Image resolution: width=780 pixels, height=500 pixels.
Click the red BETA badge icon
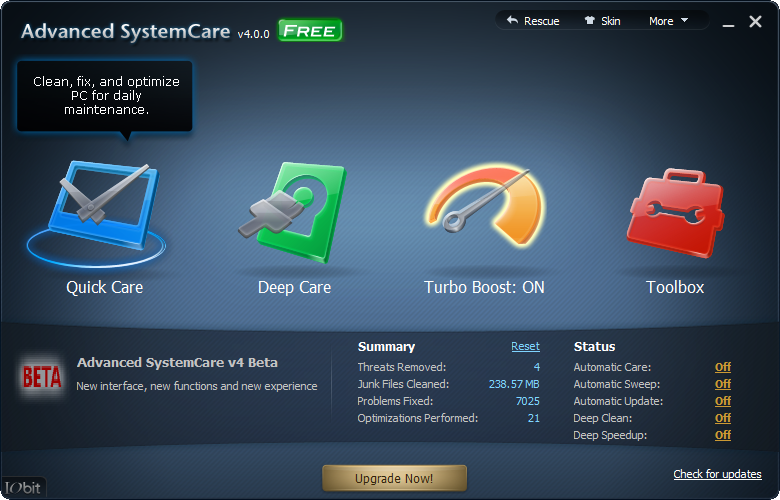[x=41, y=375]
